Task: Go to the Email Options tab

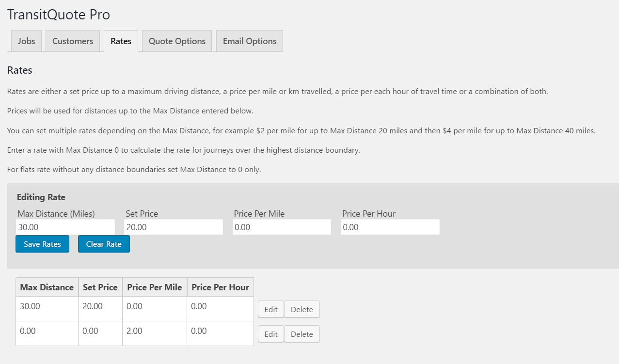Action: pos(250,41)
